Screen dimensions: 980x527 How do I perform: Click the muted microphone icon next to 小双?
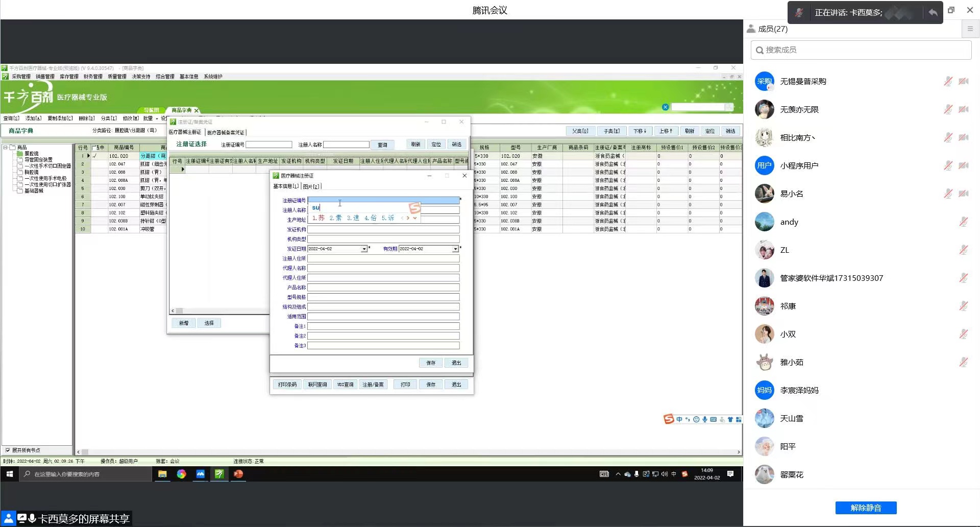964,334
